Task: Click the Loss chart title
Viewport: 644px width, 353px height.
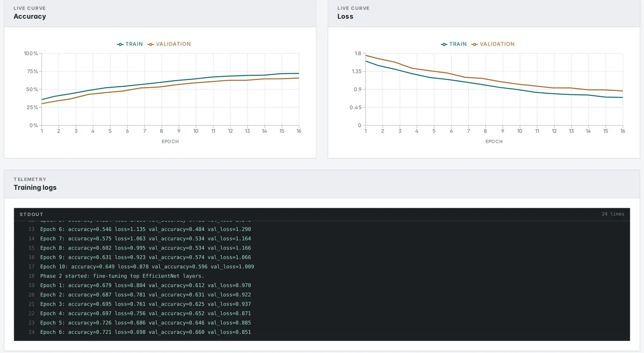Action: click(x=345, y=16)
